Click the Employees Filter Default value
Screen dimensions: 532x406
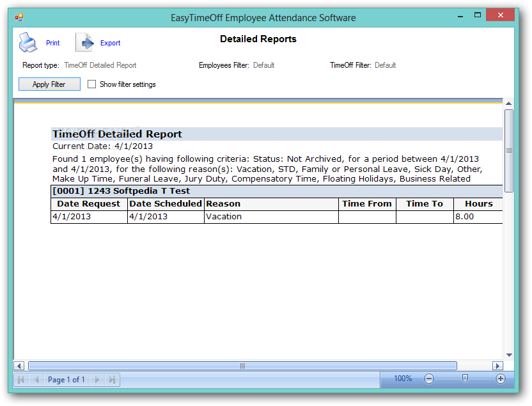pos(263,65)
